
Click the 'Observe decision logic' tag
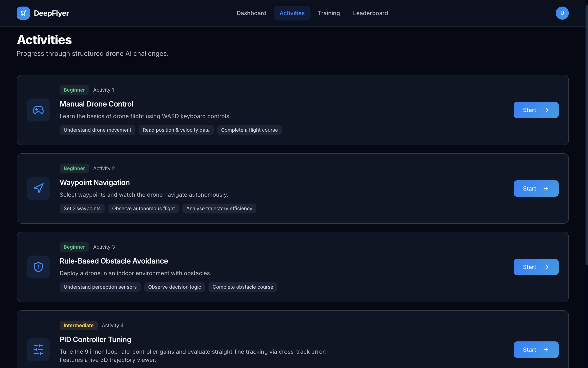point(174,287)
